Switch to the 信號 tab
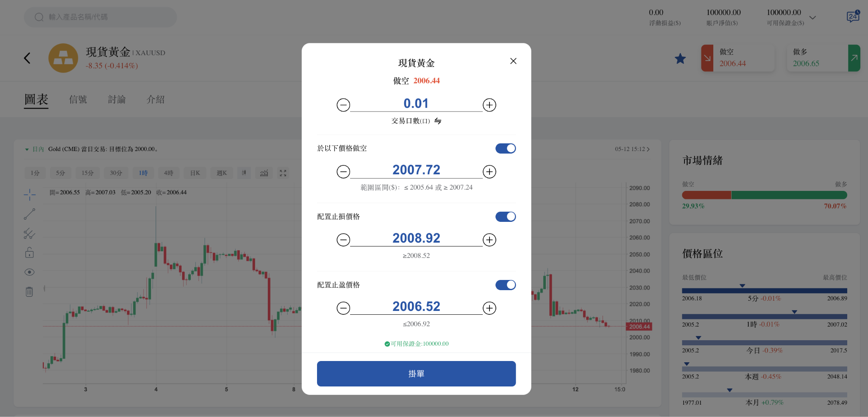The width and height of the screenshot is (868, 417). click(78, 99)
